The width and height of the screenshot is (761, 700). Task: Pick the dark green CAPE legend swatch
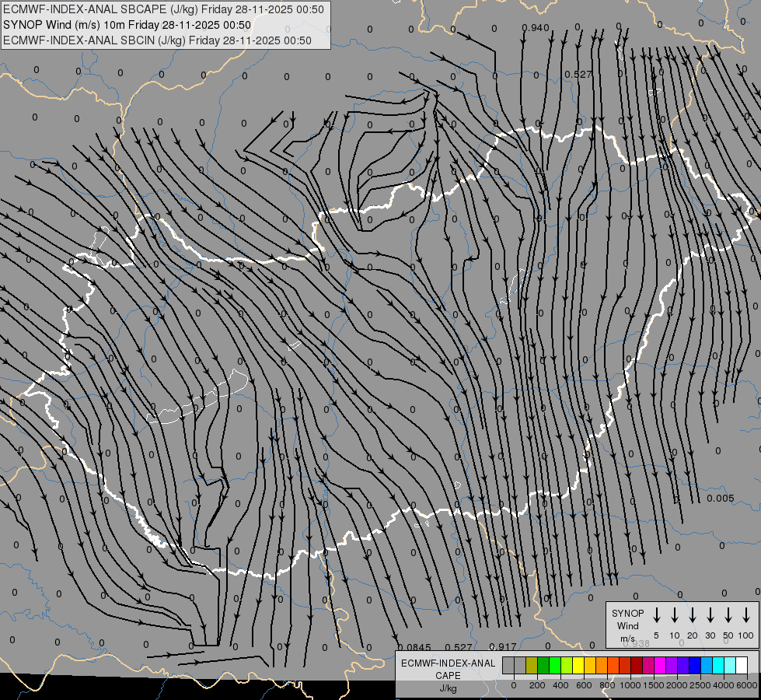[x=543, y=665]
